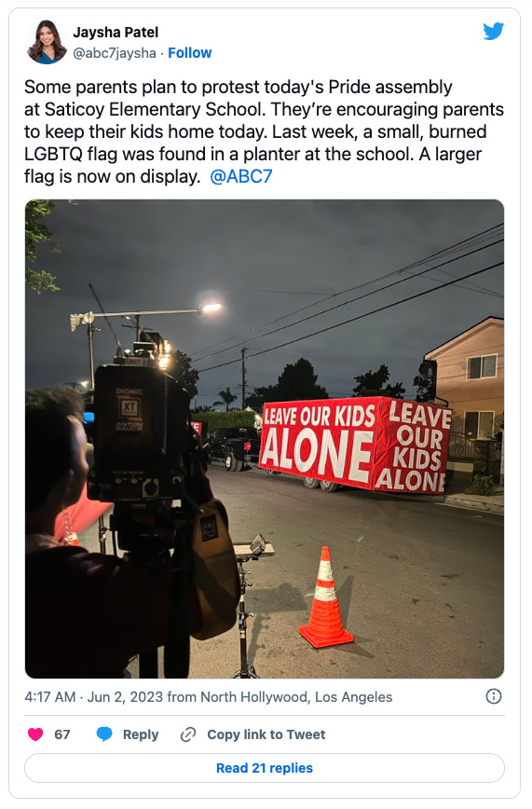
Task: Click the Read 21 replies button
Action: pyautogui.click(x=265, y=768)
